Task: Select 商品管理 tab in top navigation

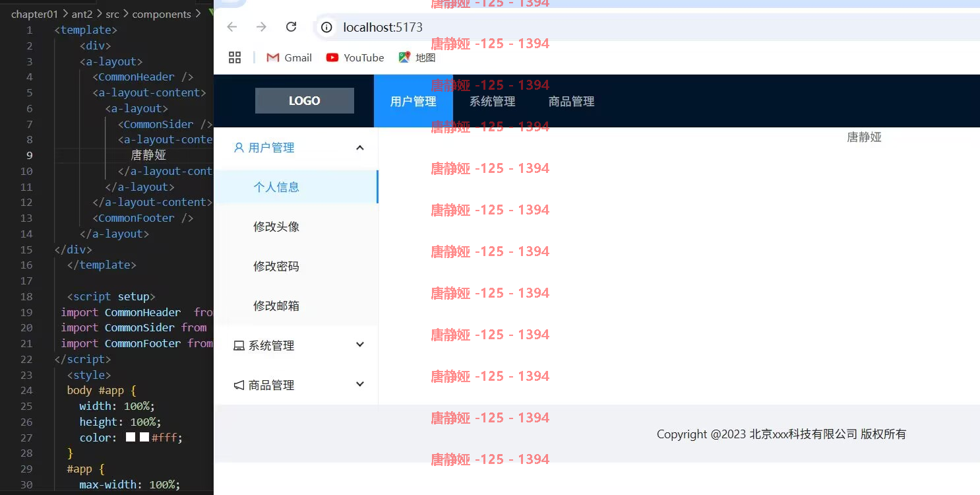Action: [572, 101]
